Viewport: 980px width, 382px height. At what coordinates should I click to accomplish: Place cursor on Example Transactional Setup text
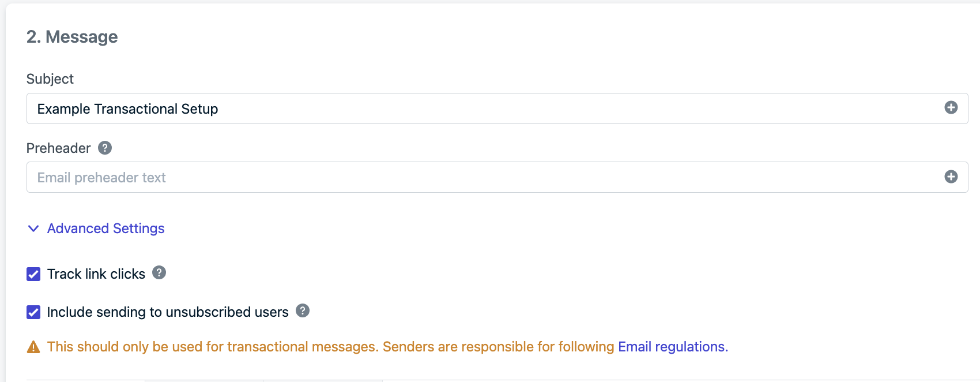tap(127, 109)
